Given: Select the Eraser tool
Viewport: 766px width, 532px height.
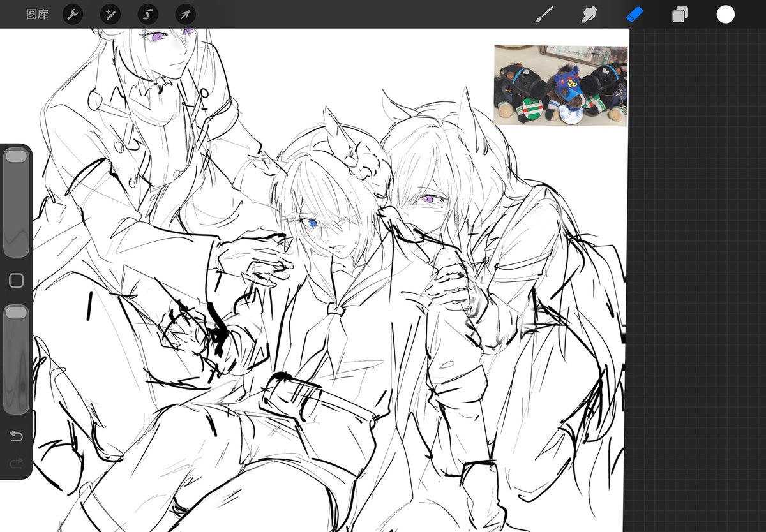Looking at the screenshot, I should pos(635,14).
